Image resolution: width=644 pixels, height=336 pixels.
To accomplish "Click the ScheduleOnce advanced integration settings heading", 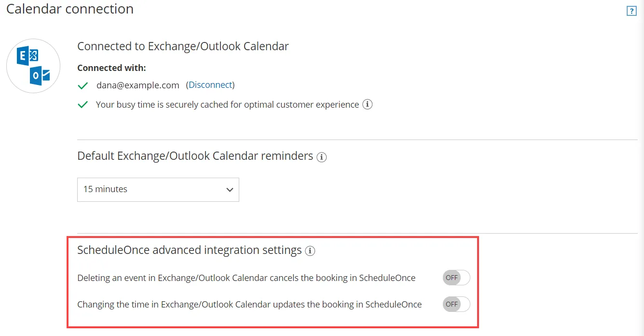I will click(x=190, y=250).
